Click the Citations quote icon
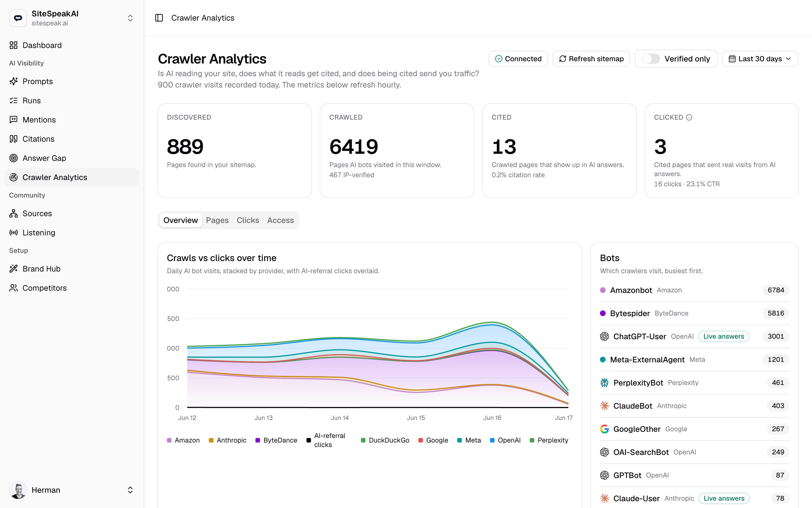This screenshot has width=812, height=508. tap(14, 139)
